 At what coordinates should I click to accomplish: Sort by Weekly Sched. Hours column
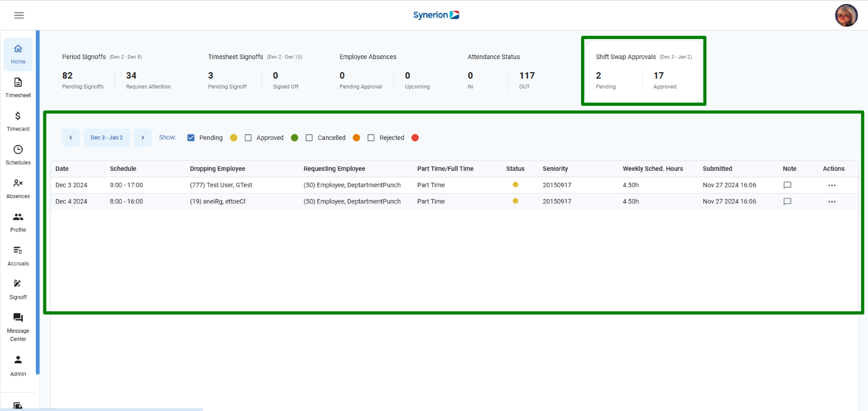(653, 169)
